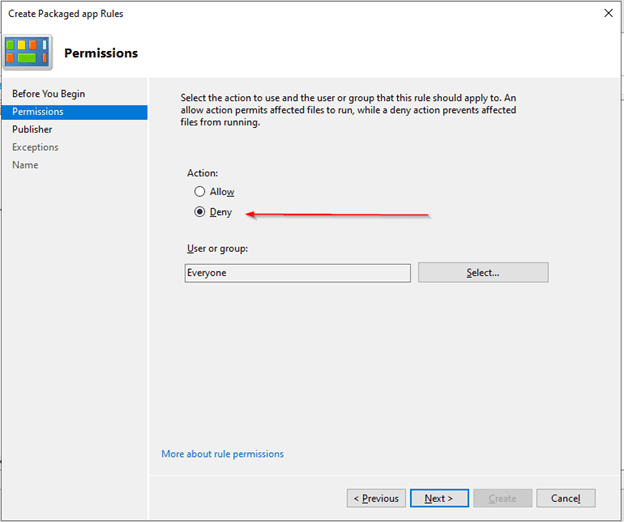Switch to the Name step

tap(26, 165)
